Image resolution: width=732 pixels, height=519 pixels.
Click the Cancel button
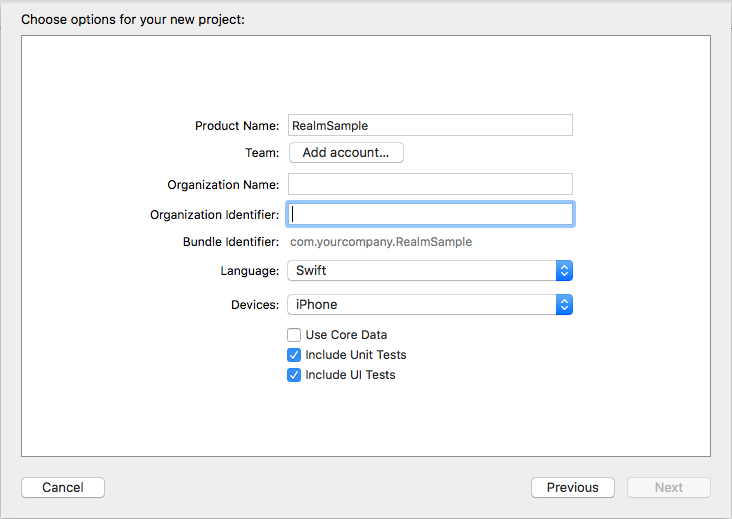[63, 488]
